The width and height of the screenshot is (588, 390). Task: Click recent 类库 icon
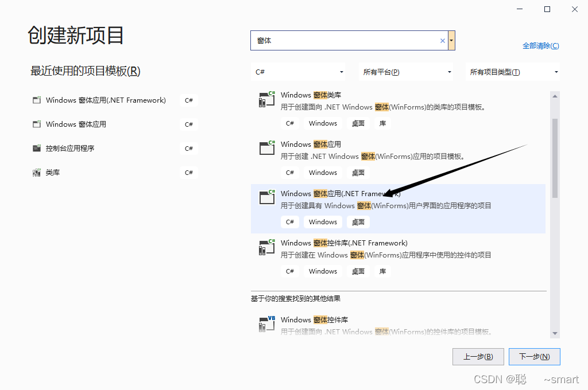[37, 172]
